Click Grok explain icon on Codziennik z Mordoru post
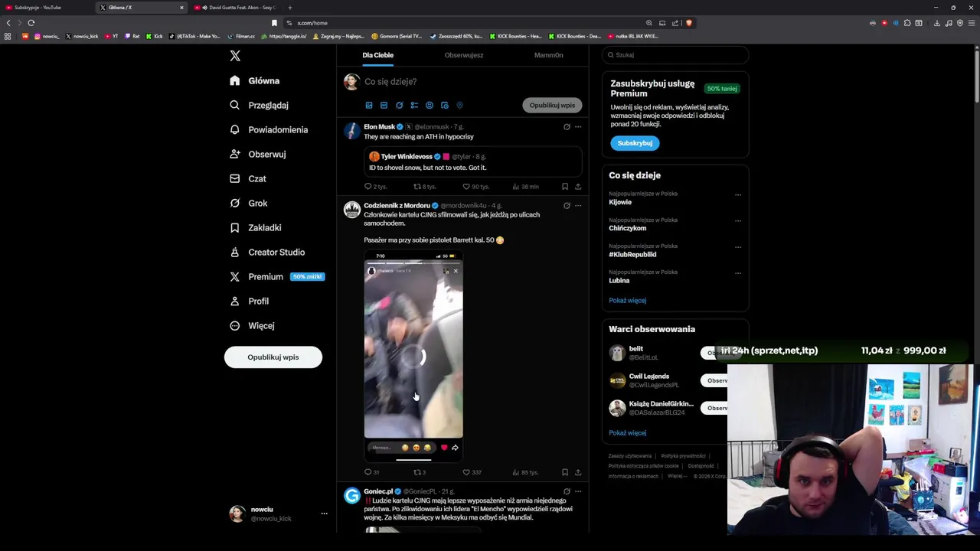Viewport: 980px width, 551px height. coord(567,205)
